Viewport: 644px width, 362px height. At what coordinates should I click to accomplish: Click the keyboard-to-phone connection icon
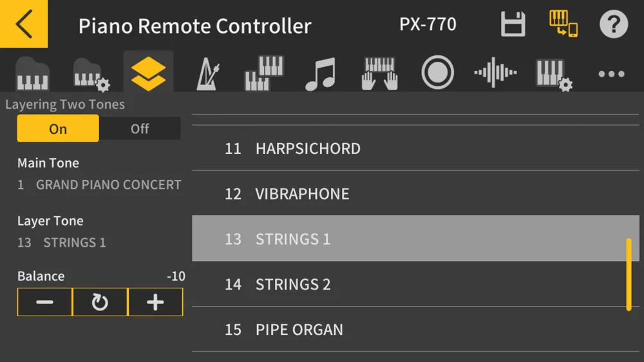[562, 24]
